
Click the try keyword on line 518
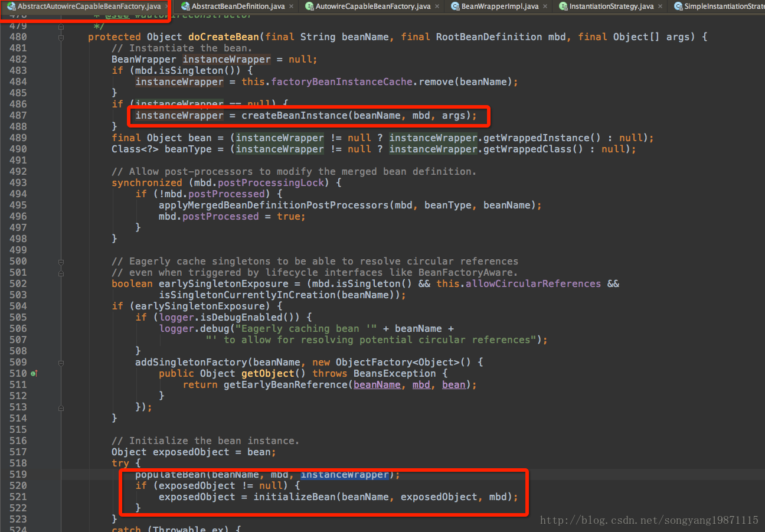(x=120, y=463)
